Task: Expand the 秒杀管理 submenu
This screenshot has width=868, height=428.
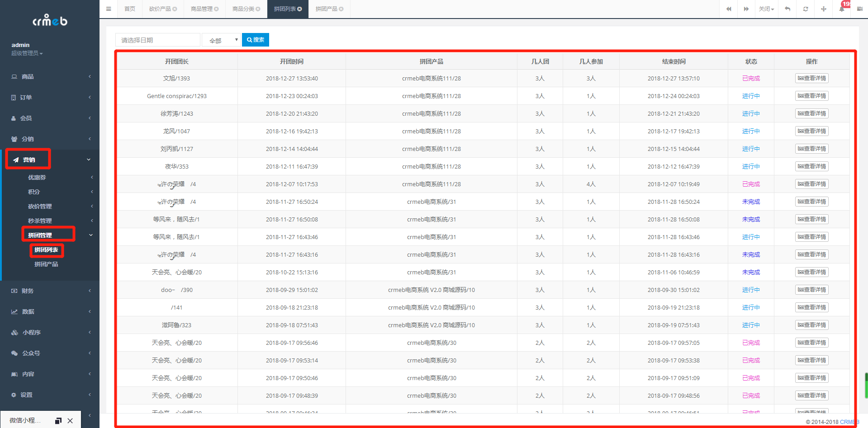Action: (x=50, y=221)
